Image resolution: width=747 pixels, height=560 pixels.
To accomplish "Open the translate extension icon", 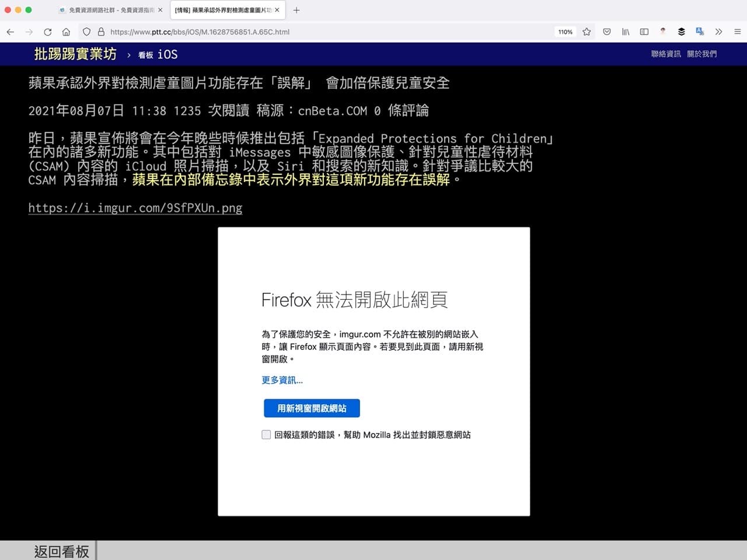I will 700,32.
